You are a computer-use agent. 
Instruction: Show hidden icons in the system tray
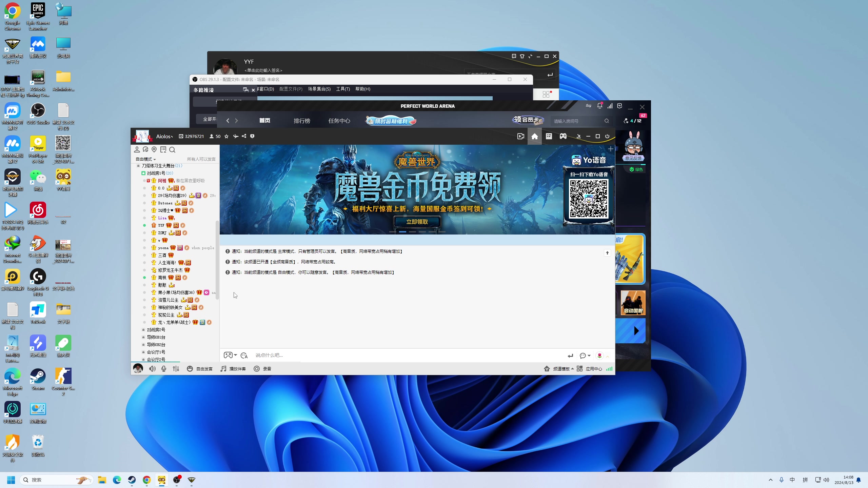point(771,480)
